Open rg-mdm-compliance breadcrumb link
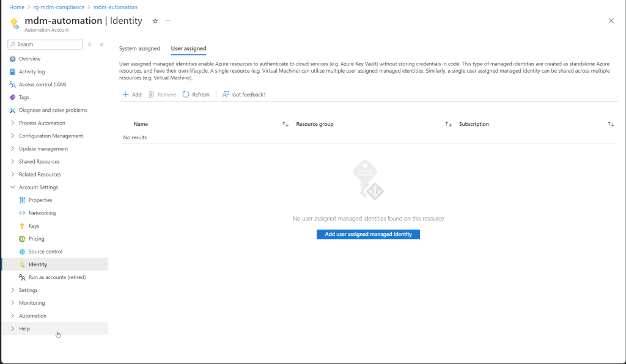 point(59,7)
